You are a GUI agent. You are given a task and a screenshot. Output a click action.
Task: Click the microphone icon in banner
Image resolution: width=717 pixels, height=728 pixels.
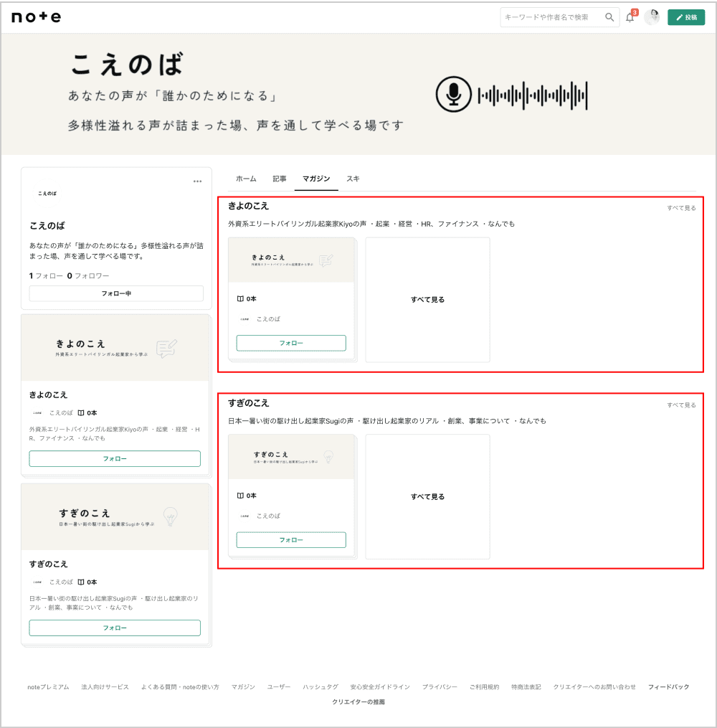pos(453,94)
